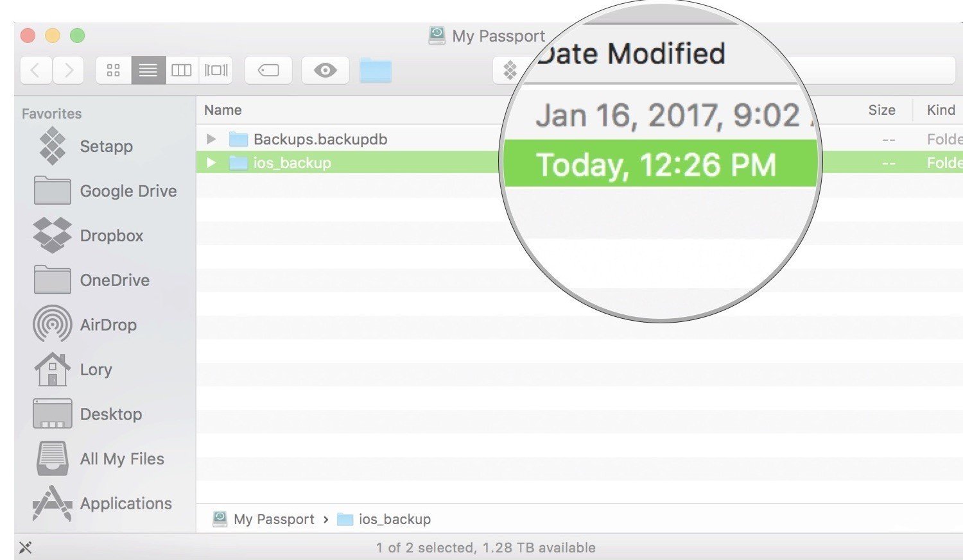Open OneDrive in the sidebar
This screenshot has width=963, height=560.
coord(92,280)
